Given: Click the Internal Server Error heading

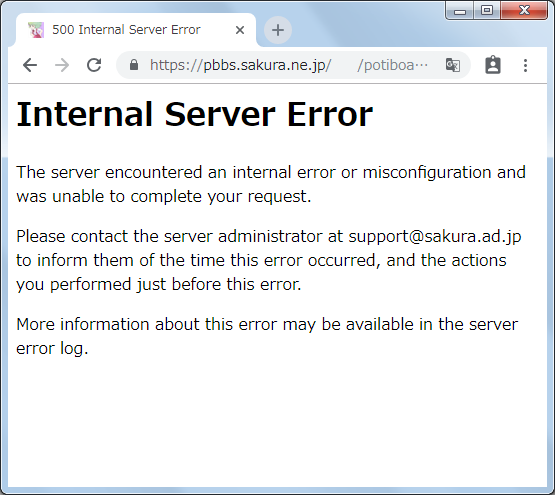Looking at the screenshot, I should click(194, 114).
